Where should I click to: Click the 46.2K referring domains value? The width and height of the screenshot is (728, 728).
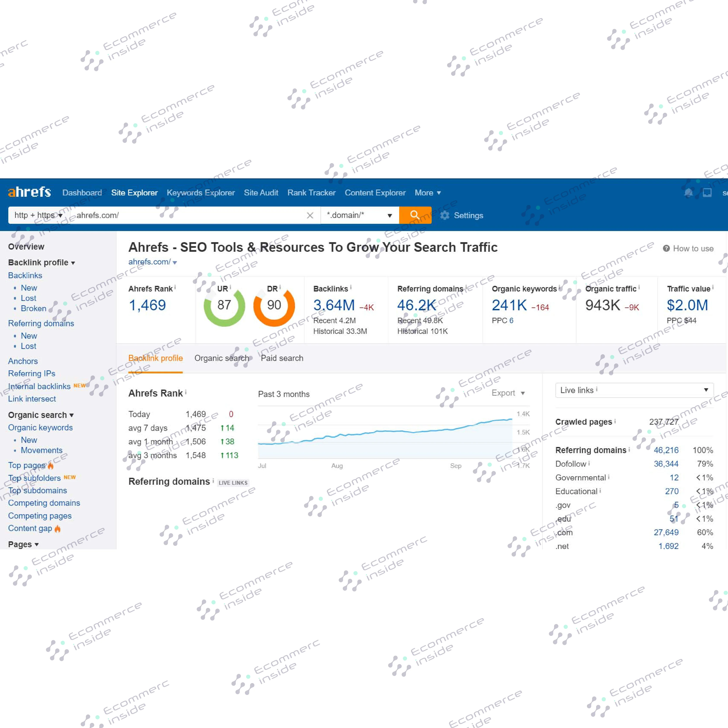click(x=416, y=305)
